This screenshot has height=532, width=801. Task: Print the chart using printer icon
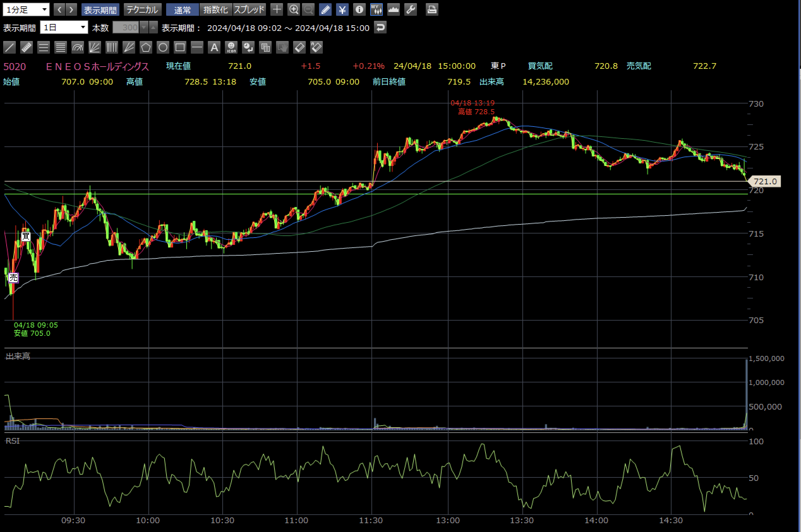coord(432,9)
